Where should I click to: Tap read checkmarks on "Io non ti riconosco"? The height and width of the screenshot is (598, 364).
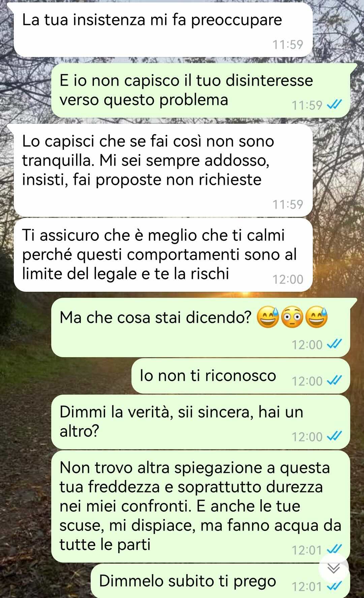(335, 381)
